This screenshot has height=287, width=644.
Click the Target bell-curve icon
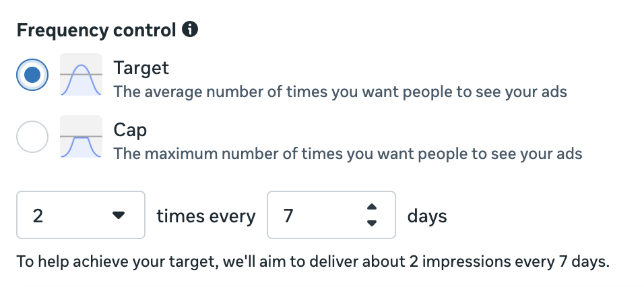point(81,75)
